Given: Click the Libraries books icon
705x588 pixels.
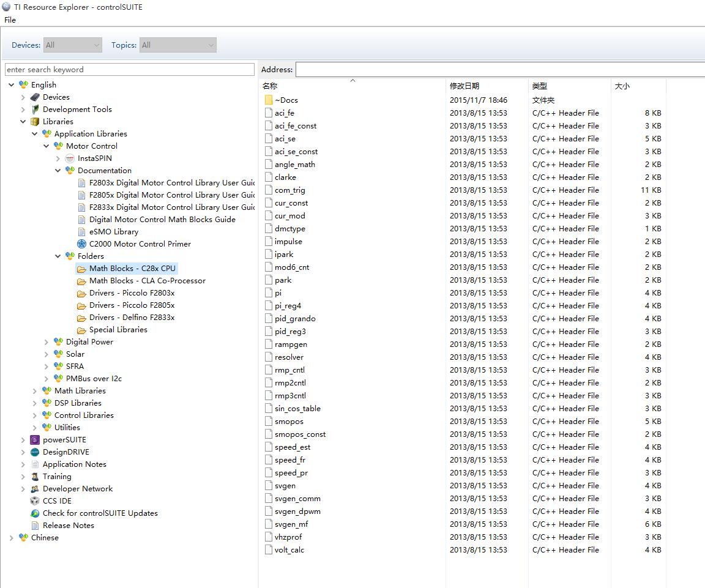Looking at the screenshot, I should pos(35,121).
